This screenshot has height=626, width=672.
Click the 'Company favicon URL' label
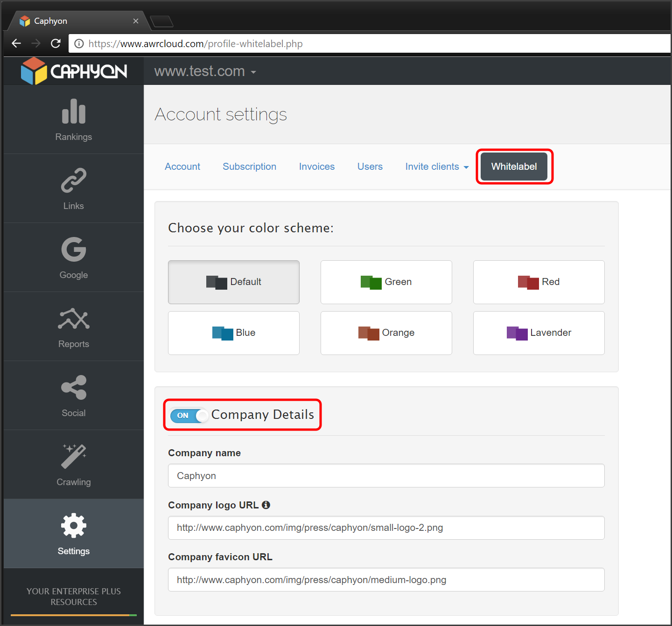220,557
